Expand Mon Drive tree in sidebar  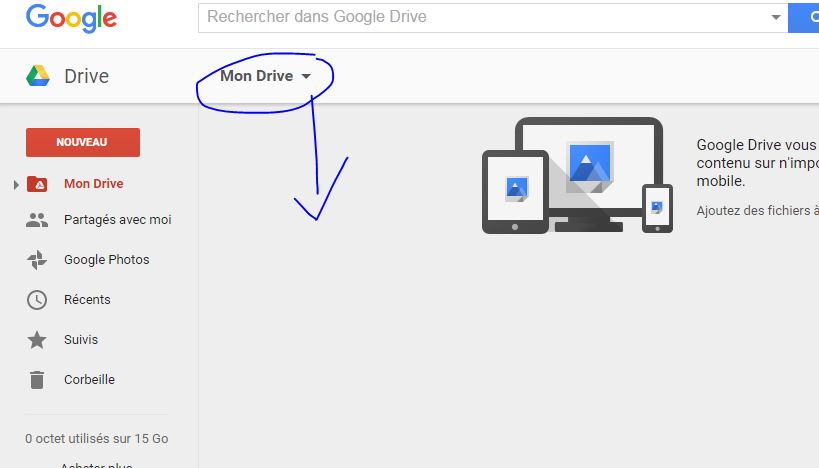pyautogui.click(x=16, y=184)
